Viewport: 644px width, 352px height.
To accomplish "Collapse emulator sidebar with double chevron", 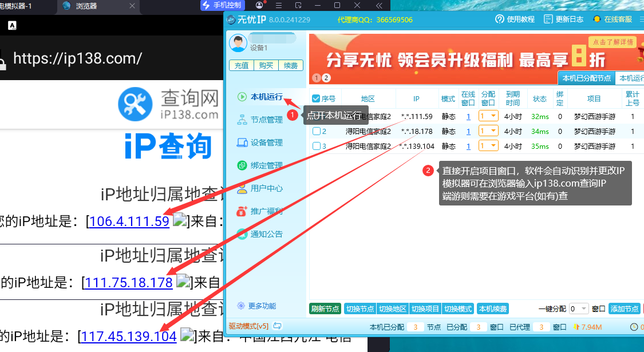I will [x=379, y=5].
